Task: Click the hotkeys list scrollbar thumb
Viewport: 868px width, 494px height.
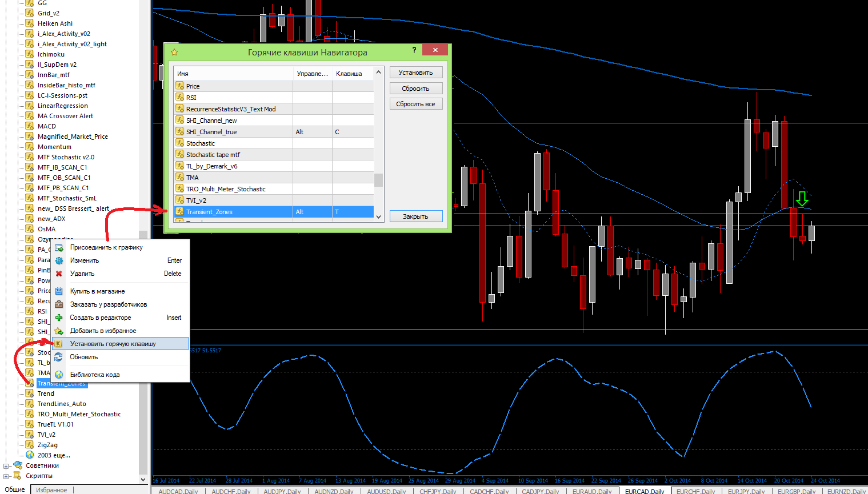Action: [x=378, y=179]
